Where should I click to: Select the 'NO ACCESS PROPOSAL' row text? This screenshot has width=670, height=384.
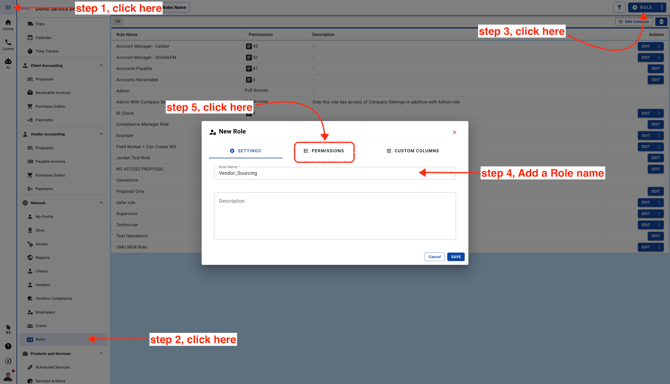[x=140, y=169]
